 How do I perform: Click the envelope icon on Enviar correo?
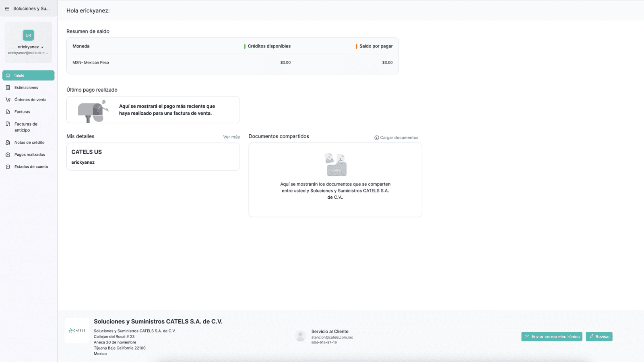pos(527,337)
